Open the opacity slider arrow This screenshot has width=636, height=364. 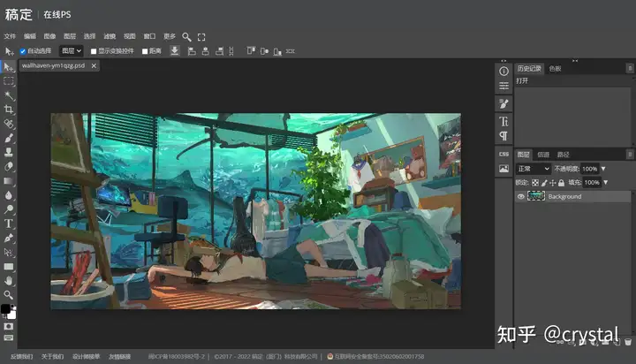(603, 169)
